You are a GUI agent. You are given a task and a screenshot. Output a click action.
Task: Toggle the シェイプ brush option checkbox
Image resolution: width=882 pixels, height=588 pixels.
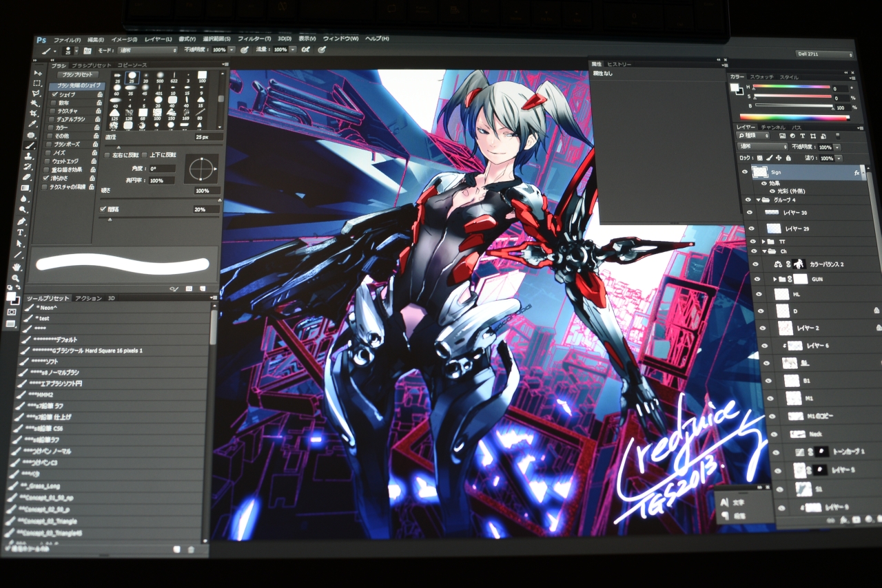54,94
